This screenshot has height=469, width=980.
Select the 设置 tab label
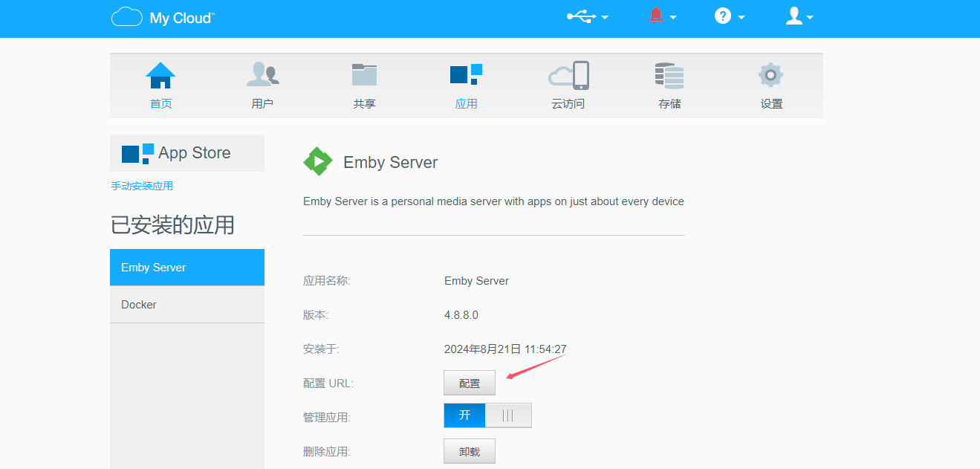[771, 104]
